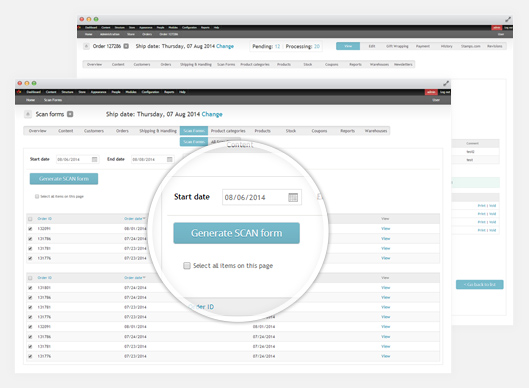
Task: Click View link for order 132091 in first table
Action: tap(386, 229)
